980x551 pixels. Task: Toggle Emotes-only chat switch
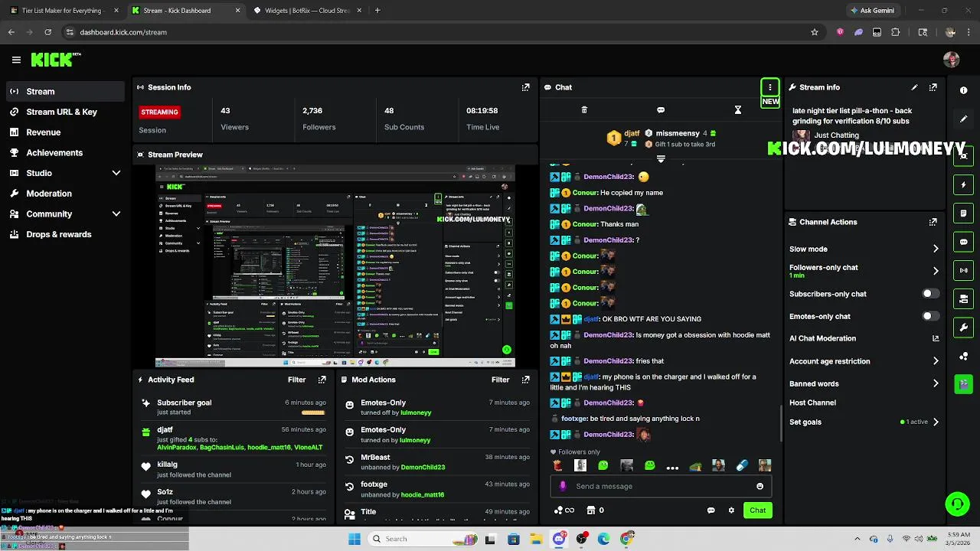[930, 316]
